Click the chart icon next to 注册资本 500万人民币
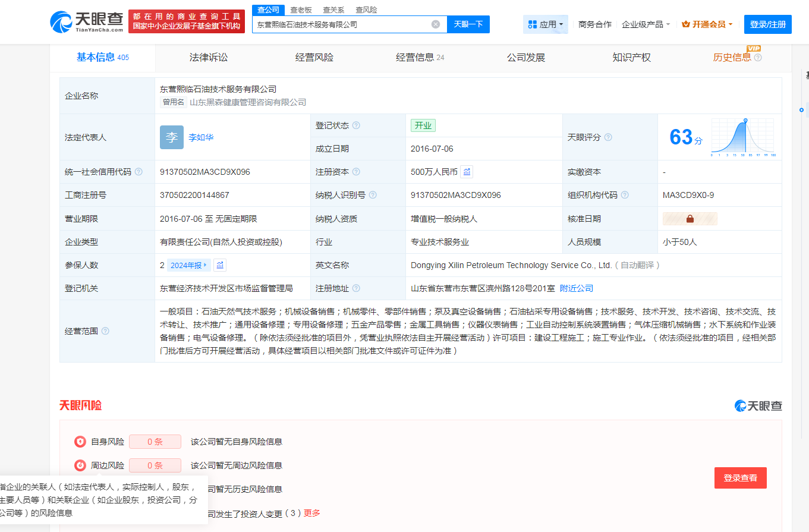Screen dimensions: 809x532 (x=467, y=172)
